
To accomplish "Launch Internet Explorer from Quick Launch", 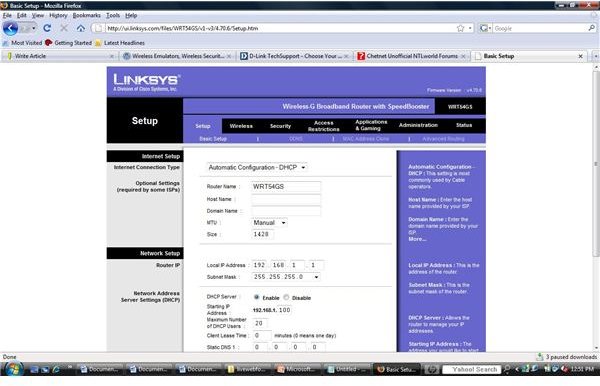I will pos(56,370).
